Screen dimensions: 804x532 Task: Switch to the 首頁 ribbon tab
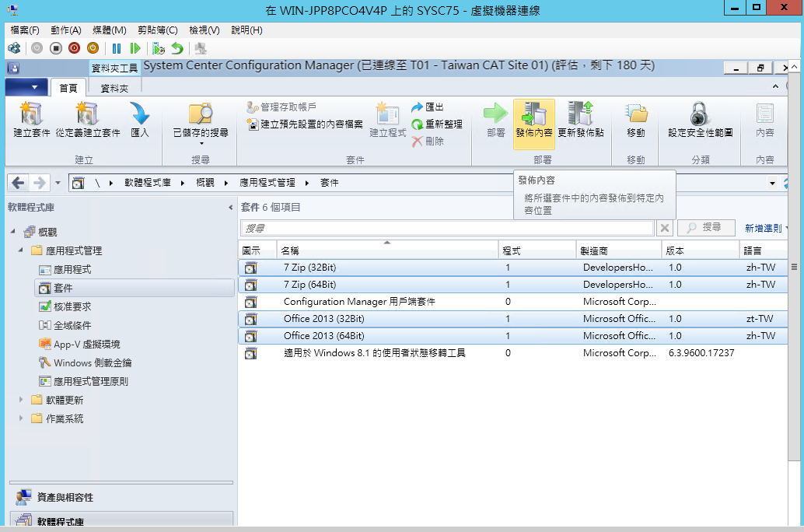pos(68,88)
